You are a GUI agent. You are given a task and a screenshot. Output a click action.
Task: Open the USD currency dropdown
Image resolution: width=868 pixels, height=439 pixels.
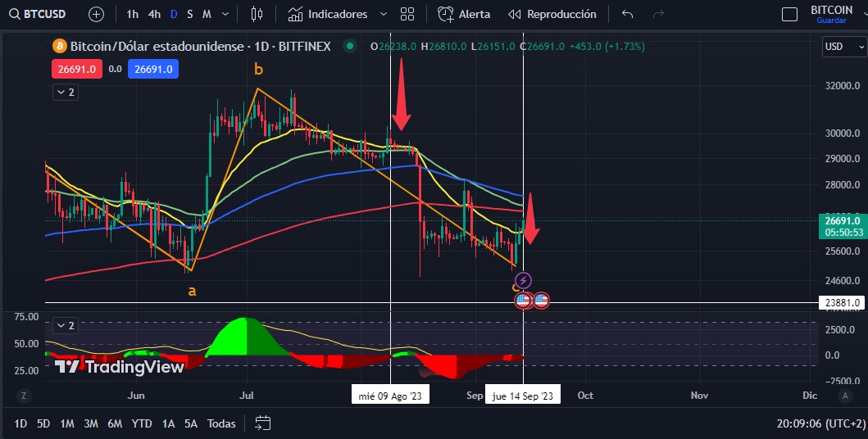point(845,47)
